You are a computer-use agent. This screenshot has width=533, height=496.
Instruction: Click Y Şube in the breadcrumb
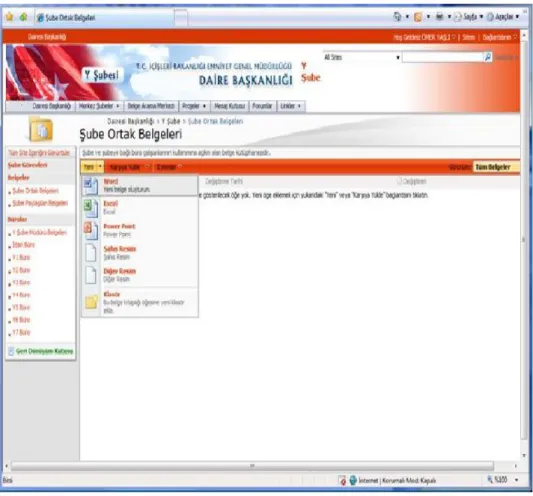click(x=171, y=121)
